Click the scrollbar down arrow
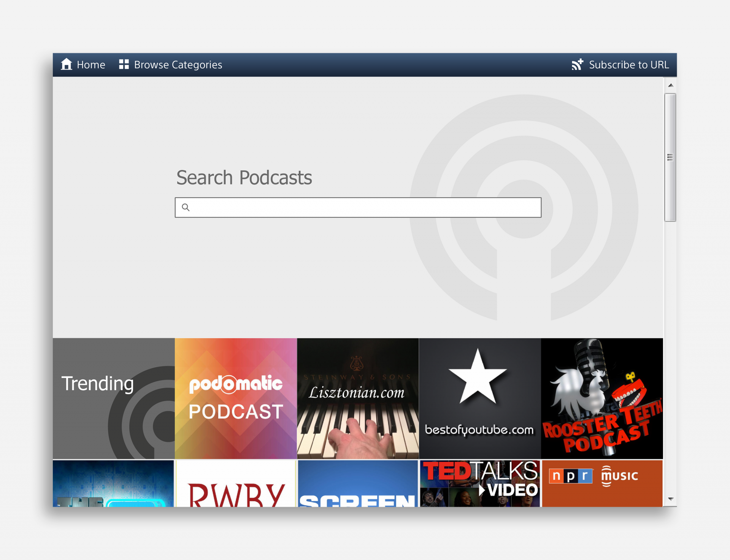This screenshot has height=560, width=730. (670, 499)
